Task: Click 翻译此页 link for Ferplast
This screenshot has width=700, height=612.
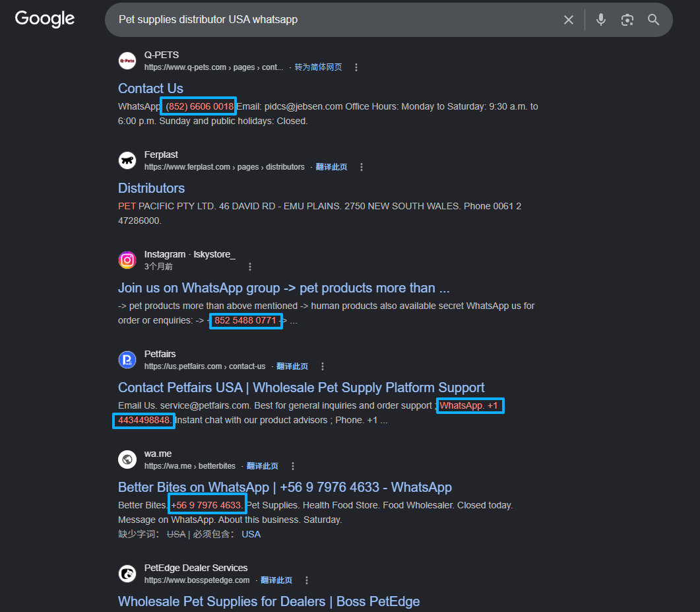Action: point(331,167)
